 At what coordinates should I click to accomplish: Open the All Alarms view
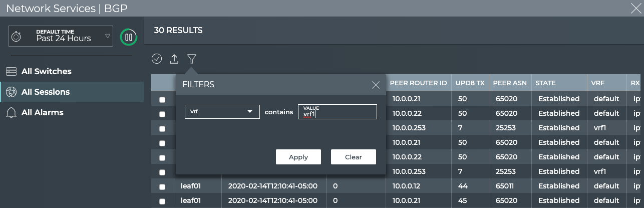pyautogui.click(x=42, y=113)
